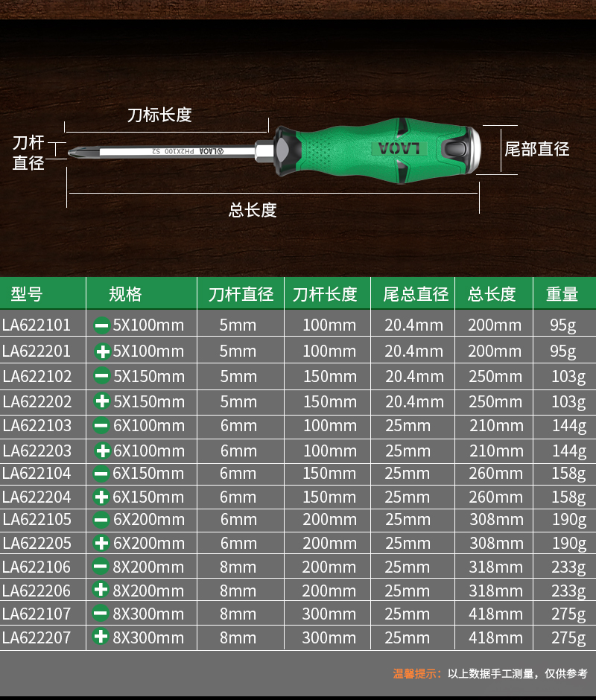Click the 刀标长度 diagram label
This screenshot has width=596, height=700.
(159, 115)
